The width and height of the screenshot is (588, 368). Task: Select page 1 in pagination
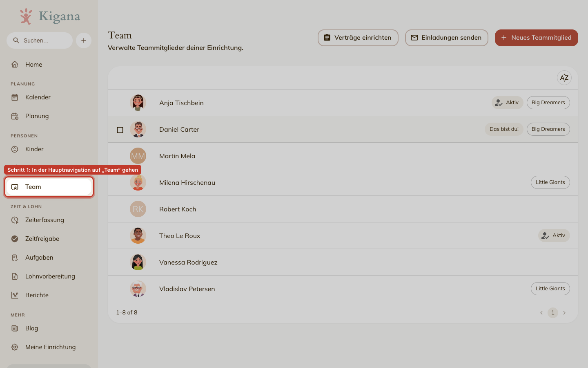(553, 313)
